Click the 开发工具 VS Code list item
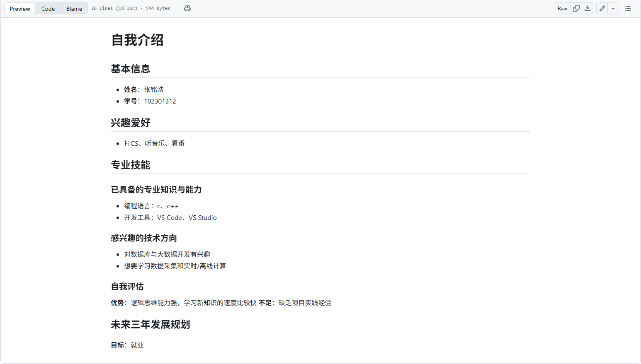This screenshot has height=364, width=641. point(170,217)
